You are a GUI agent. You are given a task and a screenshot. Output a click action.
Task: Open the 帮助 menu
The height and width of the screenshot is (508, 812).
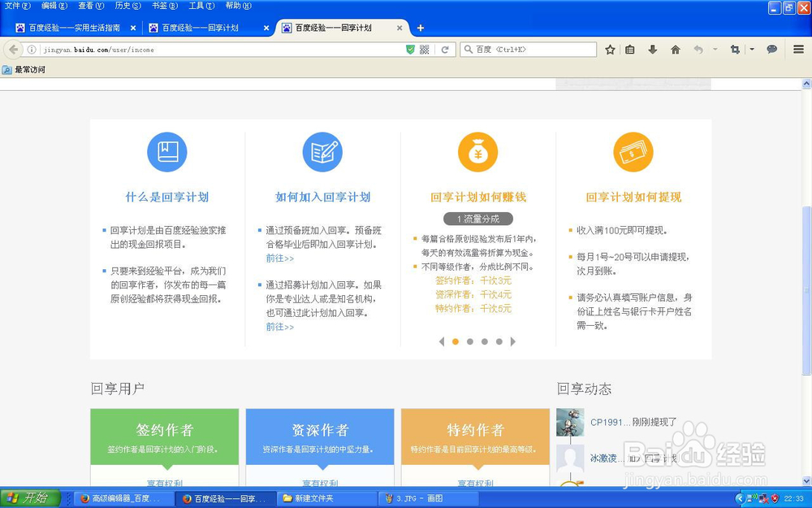click(238, 6)
